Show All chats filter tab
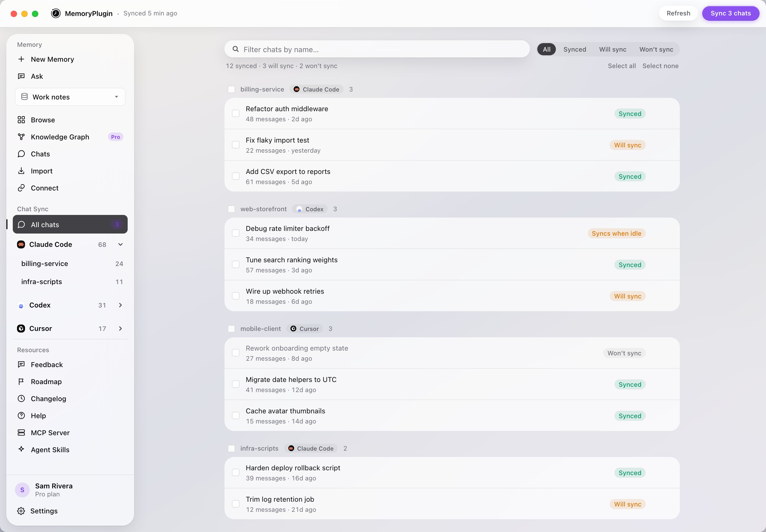This screenshot has width=766, height=532. pos(547,49)
